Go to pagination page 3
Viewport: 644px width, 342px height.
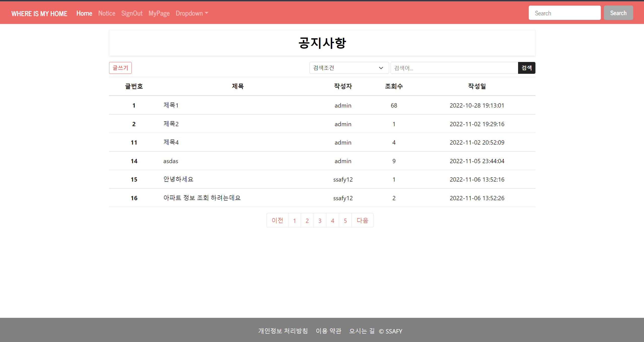[x=320, y=221]
